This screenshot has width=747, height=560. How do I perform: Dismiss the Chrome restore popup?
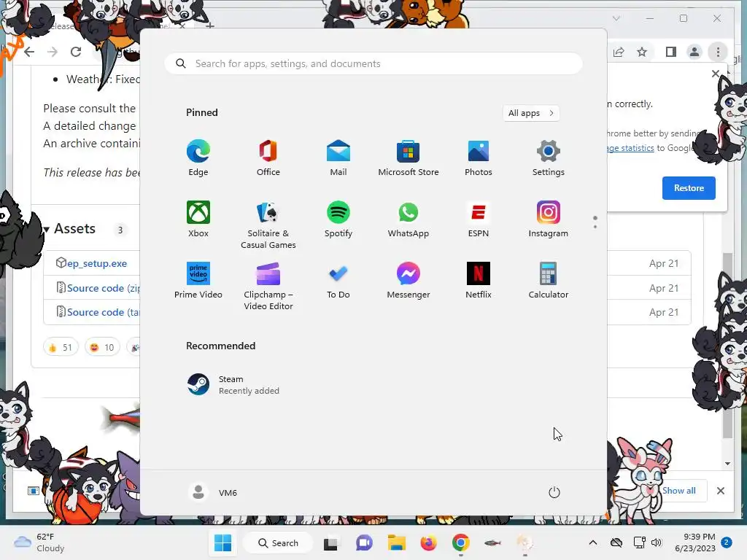715,74
